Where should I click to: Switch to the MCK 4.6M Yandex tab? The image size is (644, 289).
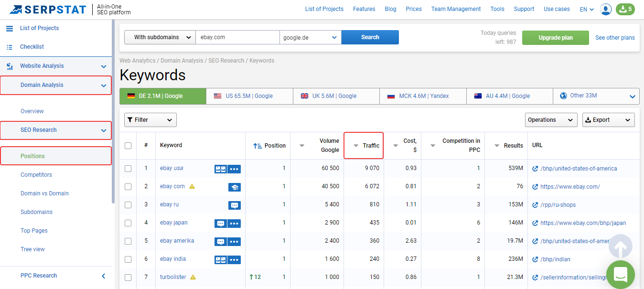click(423, 96)
